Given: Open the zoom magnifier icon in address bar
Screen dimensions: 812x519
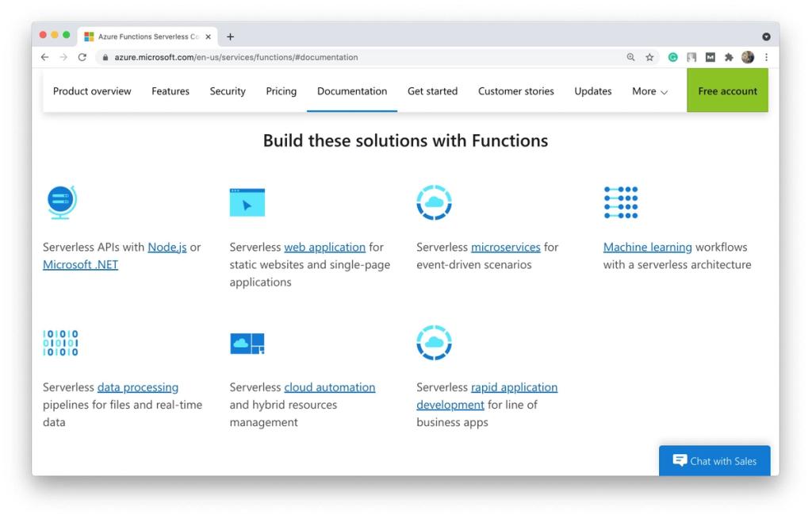Looking at the screenshot, I should click(x=630, y=57).
